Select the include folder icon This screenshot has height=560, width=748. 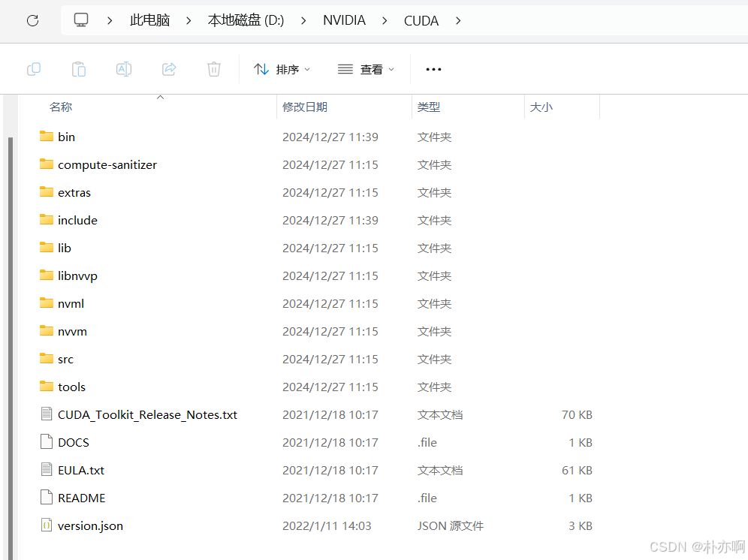[x=47, y=219]
